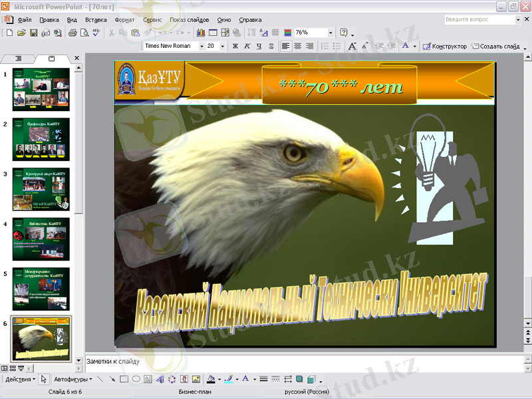
Task: Insert WordArt from the drawing toolbar
Action: [x=160, y=379]
